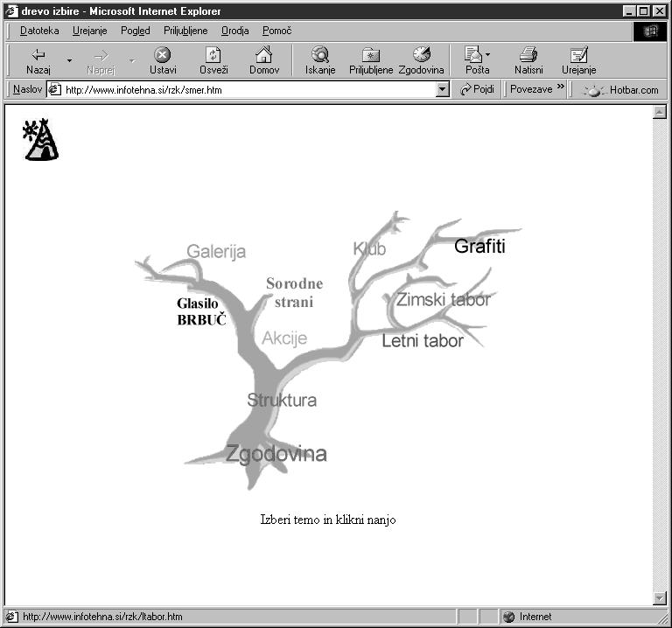Screen dimensions: 672x628
Task: Open the Struktura link on trunk
Action: (x=282, y=400)
